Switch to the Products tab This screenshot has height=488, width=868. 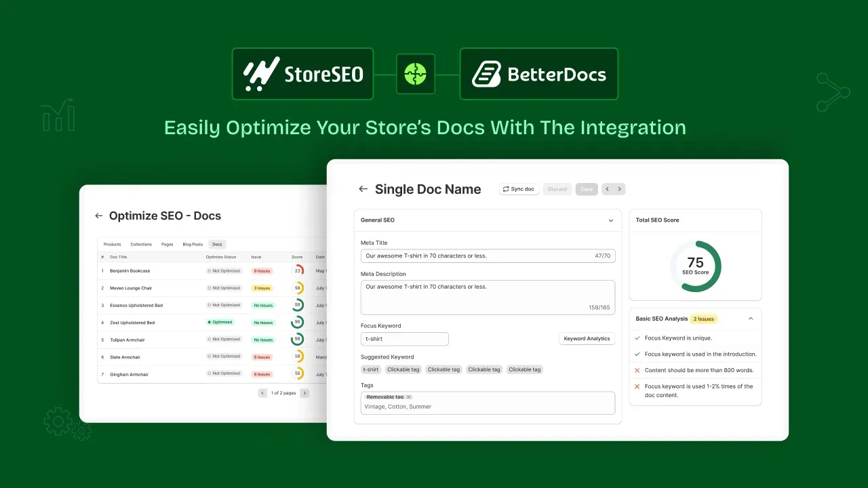113,244
